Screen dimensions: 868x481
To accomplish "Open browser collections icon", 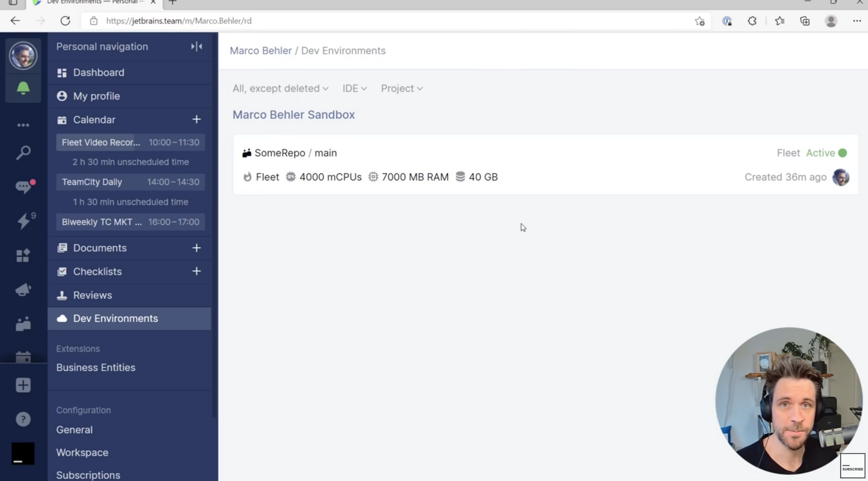I will (805, 21).
